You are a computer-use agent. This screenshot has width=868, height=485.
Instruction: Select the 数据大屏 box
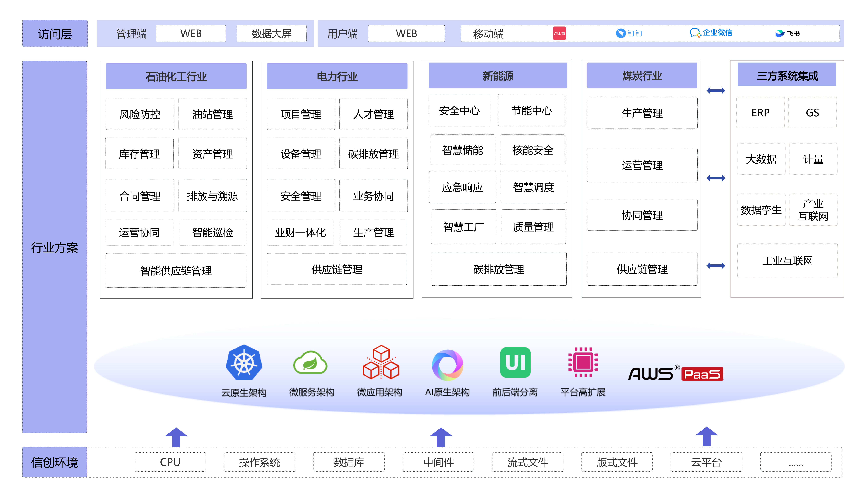click(271, 33)
